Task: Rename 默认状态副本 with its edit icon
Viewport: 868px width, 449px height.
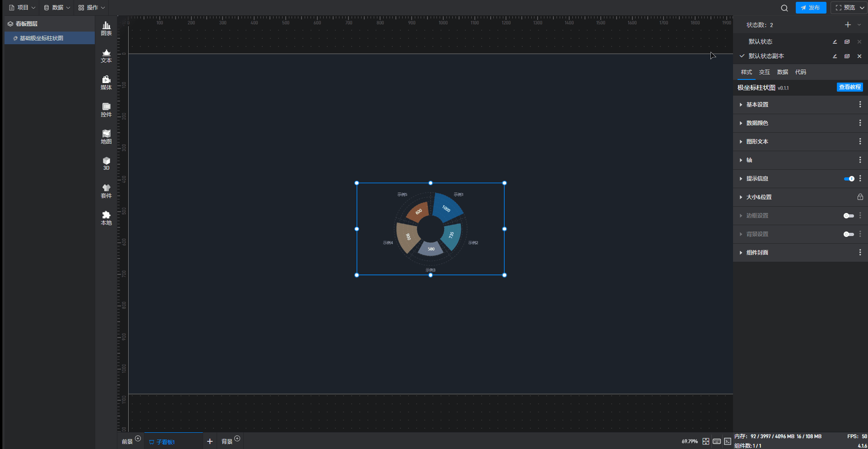Action: (835, 56)
